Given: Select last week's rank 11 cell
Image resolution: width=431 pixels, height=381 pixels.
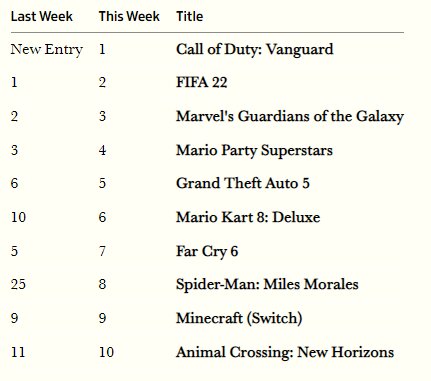Looking at the screenshot, I should point(18,352).
